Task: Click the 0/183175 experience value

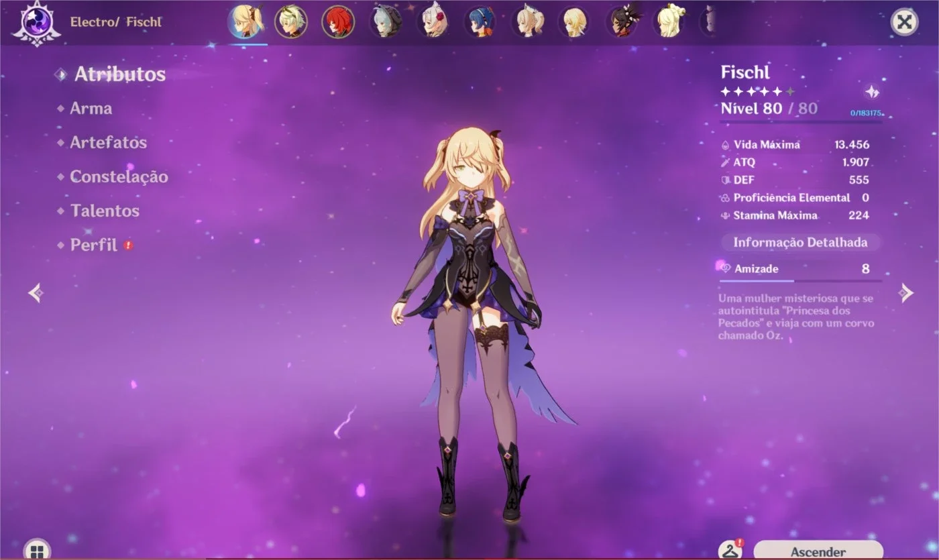Action: [866, 113]
